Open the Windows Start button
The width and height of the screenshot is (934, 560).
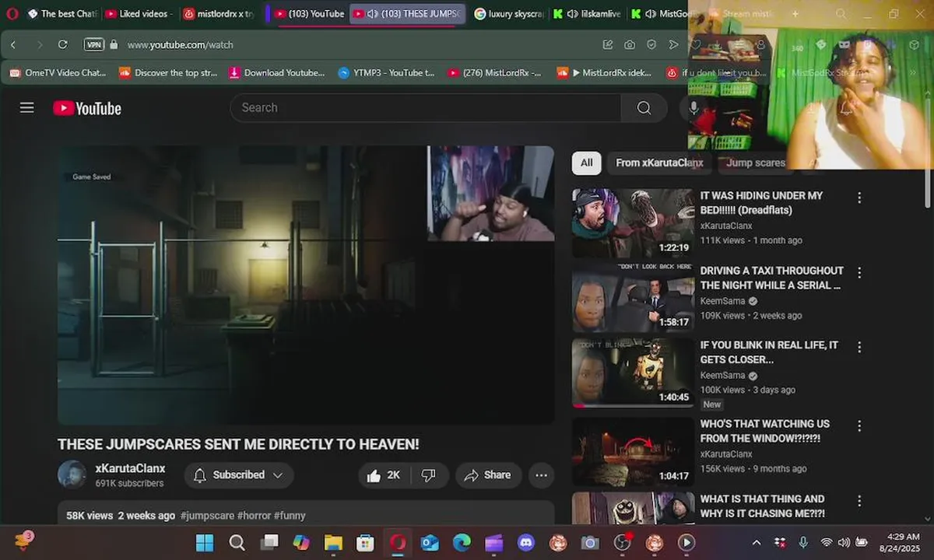point(205,542)
